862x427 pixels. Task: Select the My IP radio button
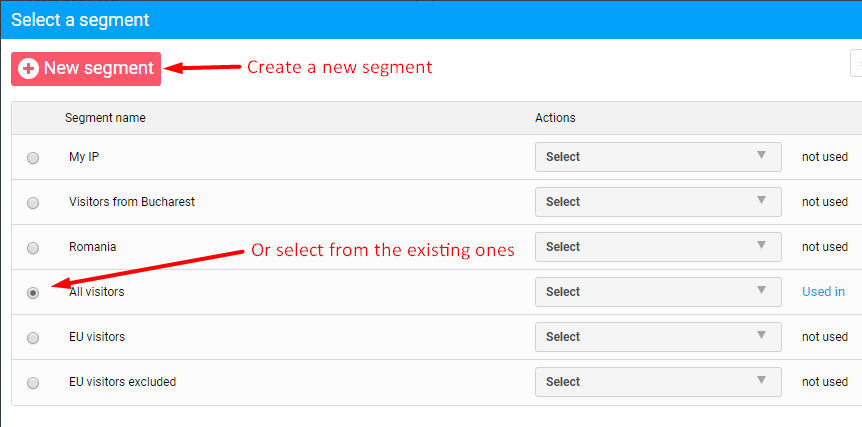[x=33, y=158]
